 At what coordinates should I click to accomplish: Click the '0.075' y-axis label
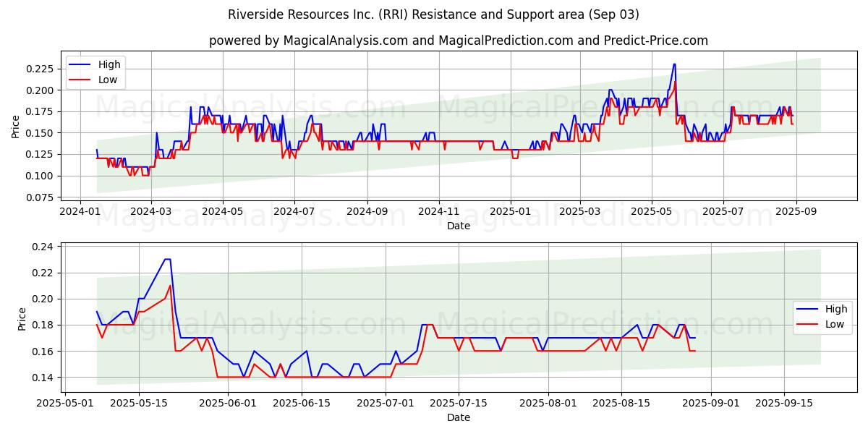39,197
